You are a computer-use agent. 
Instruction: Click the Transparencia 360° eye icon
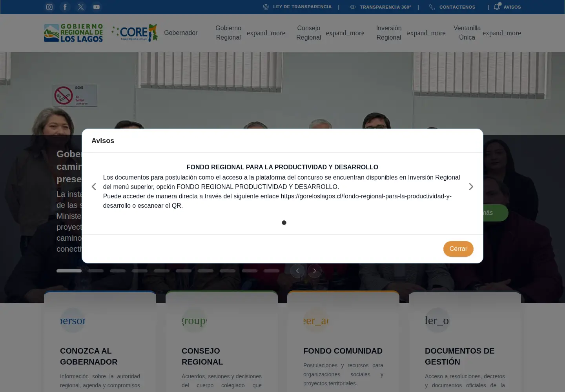pos(353,7)
